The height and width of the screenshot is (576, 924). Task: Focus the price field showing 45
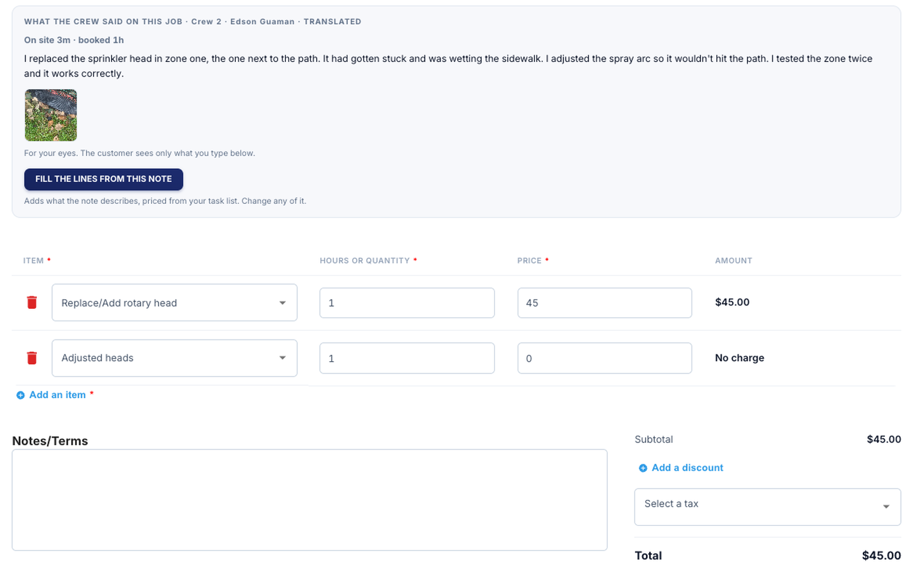604,303
